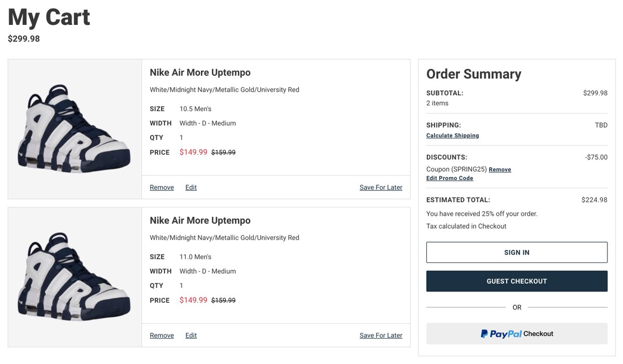Click the My Cart heading
This screenshot has width=623, height=364.
[x=49, y=17]
